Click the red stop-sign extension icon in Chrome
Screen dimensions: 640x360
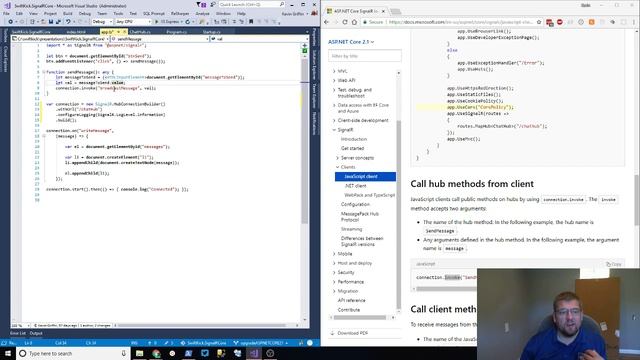(560, 22)
